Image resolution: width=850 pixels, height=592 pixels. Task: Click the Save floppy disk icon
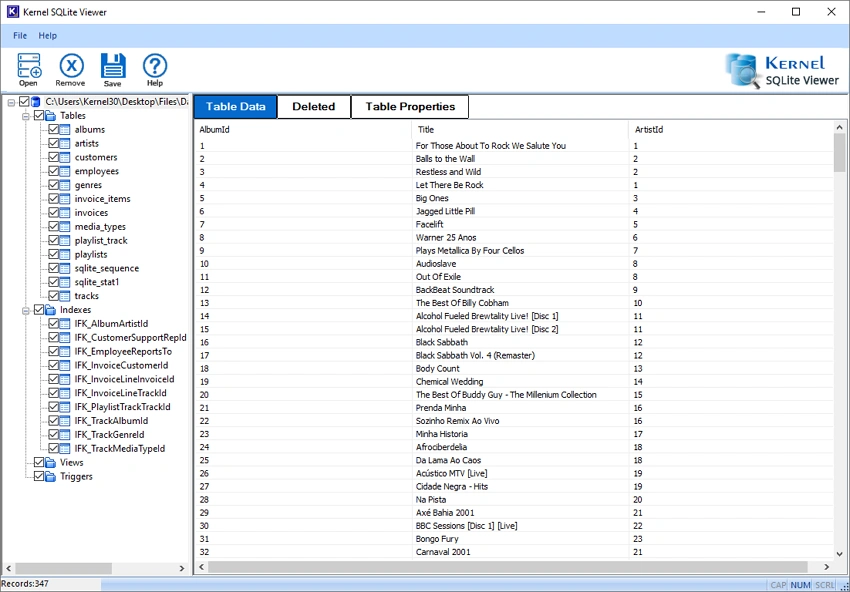pyautogui.click(x=113, y=66)
